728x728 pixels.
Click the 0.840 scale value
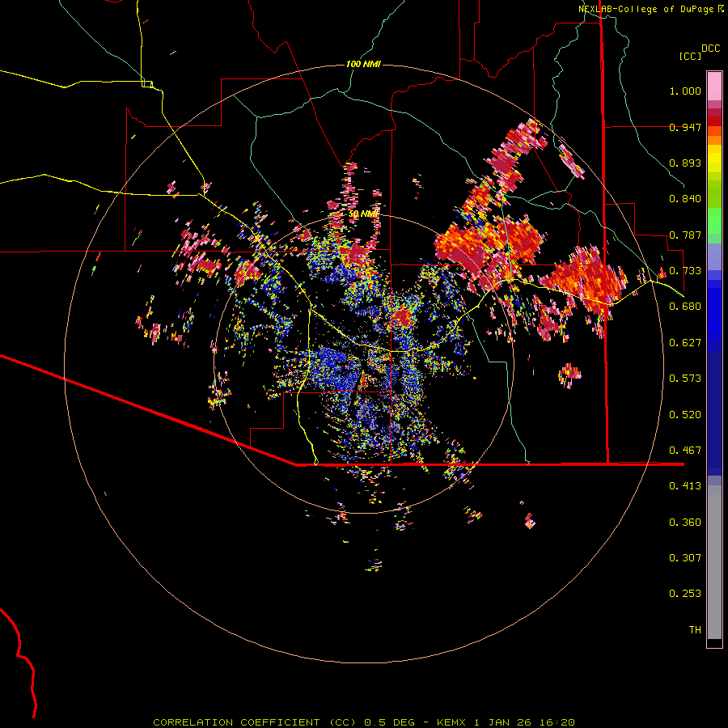(x=685, y=199)
